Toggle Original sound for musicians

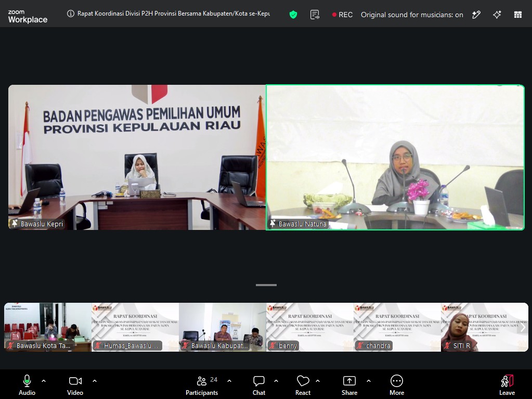[412, 15]
